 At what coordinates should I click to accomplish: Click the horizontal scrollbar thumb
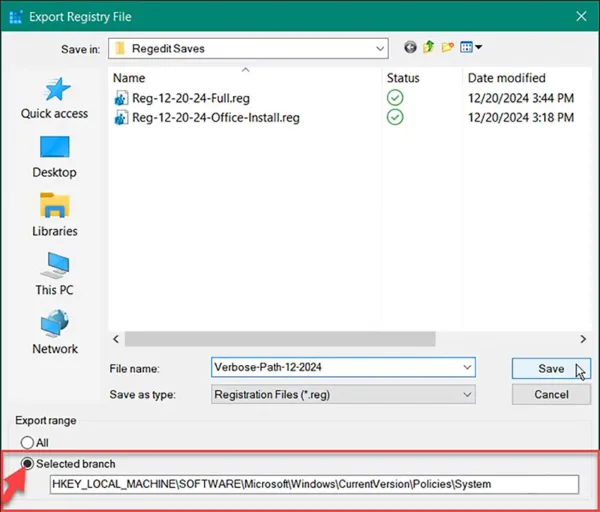coord(280,339)
